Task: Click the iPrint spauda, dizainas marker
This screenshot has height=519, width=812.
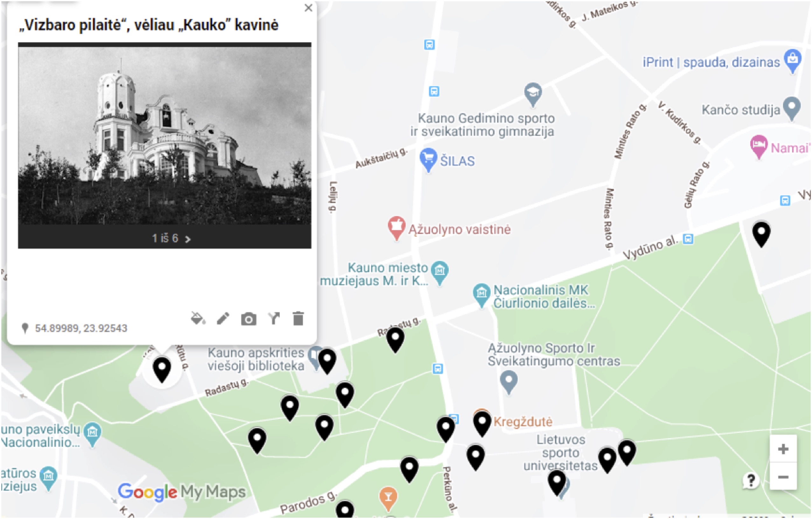Action: [x=793, y=61]
